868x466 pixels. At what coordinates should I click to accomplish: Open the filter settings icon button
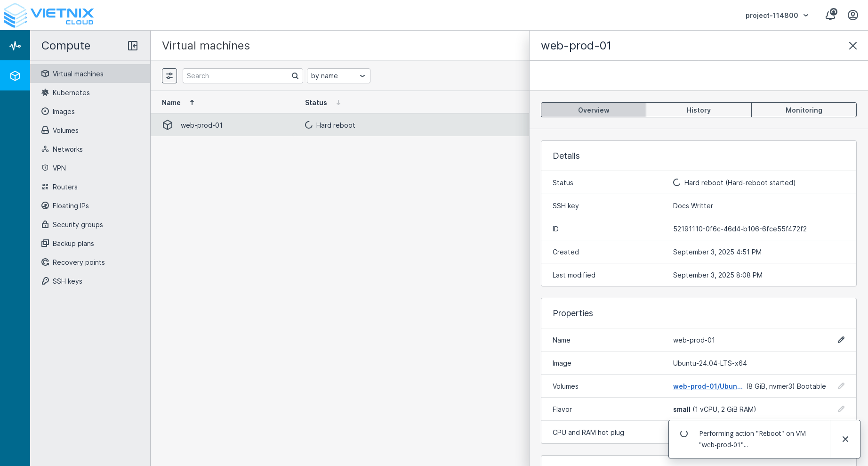(169, 76)
